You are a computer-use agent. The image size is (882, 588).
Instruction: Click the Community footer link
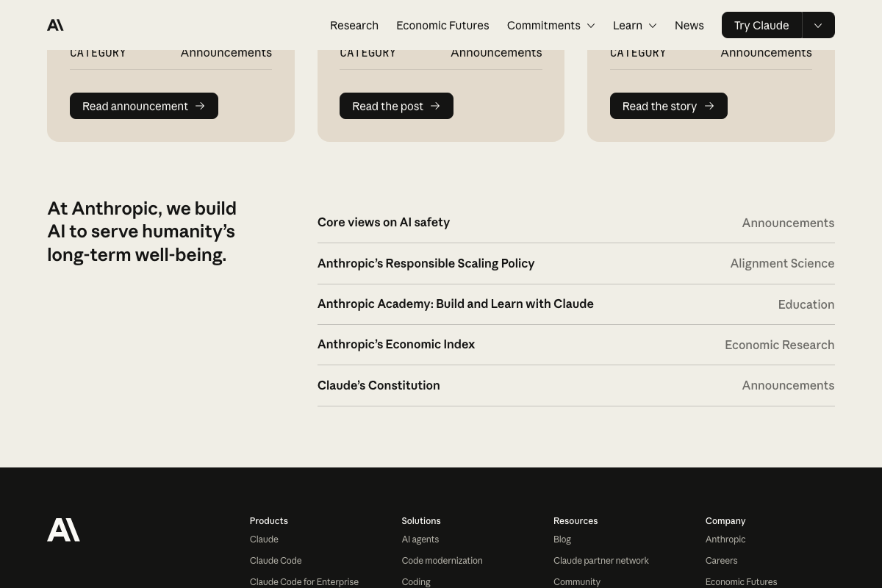coord(577,581)
